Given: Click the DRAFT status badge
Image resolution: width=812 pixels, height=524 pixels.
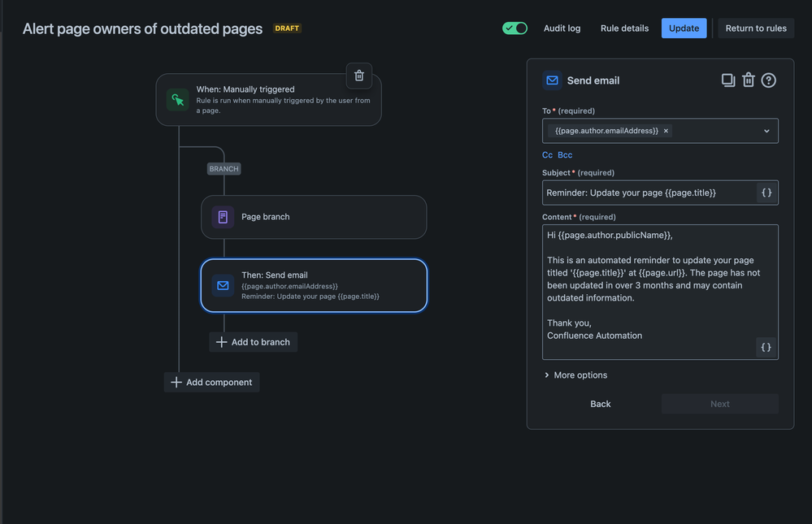Looking at the screenshot, I should pyautogui.click(x=287, y=28).
